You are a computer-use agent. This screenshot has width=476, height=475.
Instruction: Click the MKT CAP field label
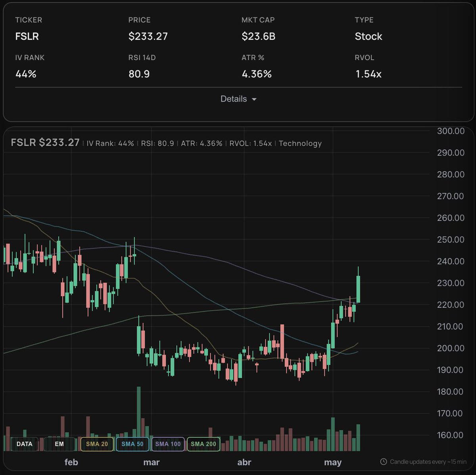point(258,20)
